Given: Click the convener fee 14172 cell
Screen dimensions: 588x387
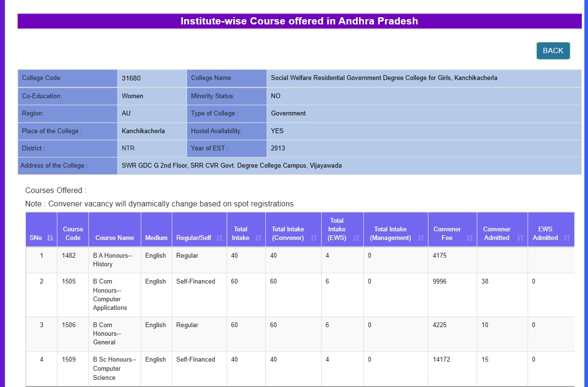Looking at the screenshot, I should tap(441, 360).
